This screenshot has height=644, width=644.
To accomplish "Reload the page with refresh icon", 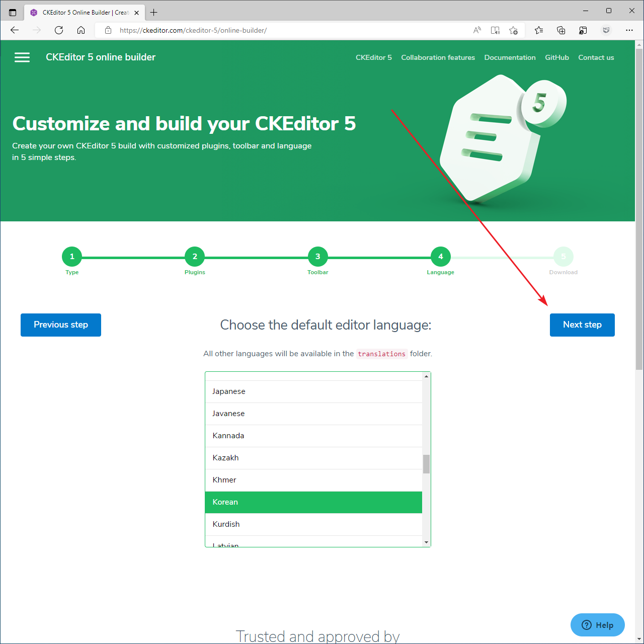I will 59,30.
